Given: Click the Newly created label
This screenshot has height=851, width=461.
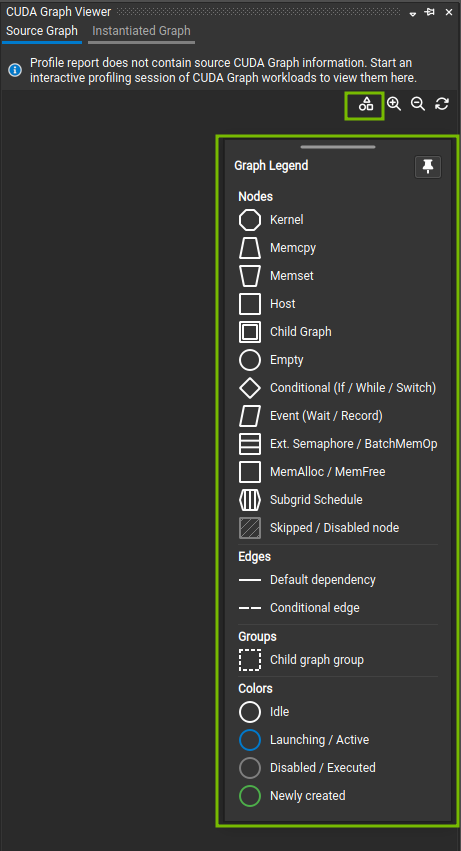Looking at the screenshot, I should 307,796.
